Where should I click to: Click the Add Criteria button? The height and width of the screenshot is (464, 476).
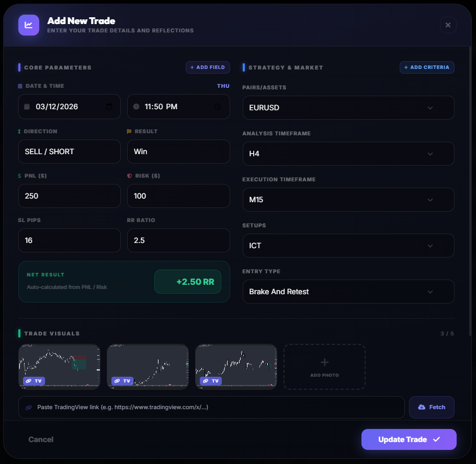[427, 67]
